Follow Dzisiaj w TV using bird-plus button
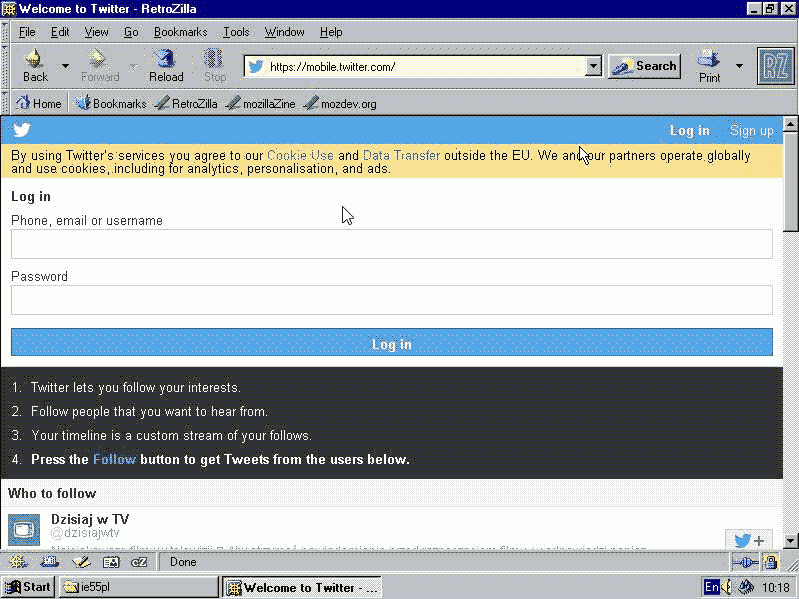799x599 pixels. [x=749, y=539]
